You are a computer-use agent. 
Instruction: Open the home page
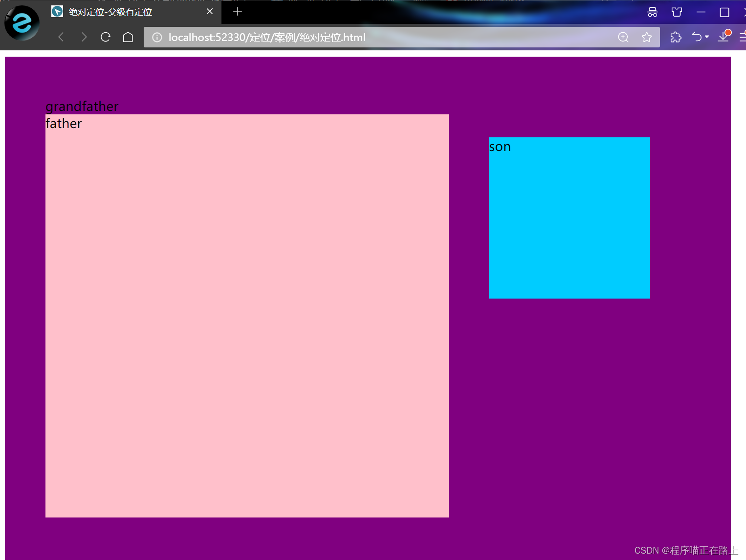(128, 37)
